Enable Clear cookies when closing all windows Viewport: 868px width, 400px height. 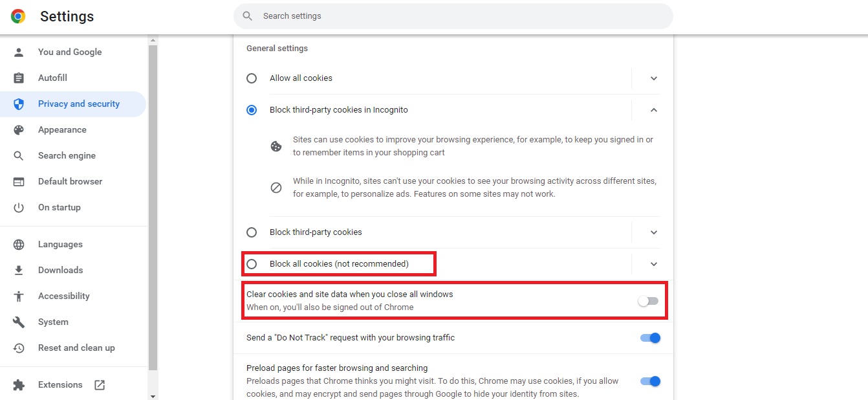pyautogui.click(x=649, y=300)
